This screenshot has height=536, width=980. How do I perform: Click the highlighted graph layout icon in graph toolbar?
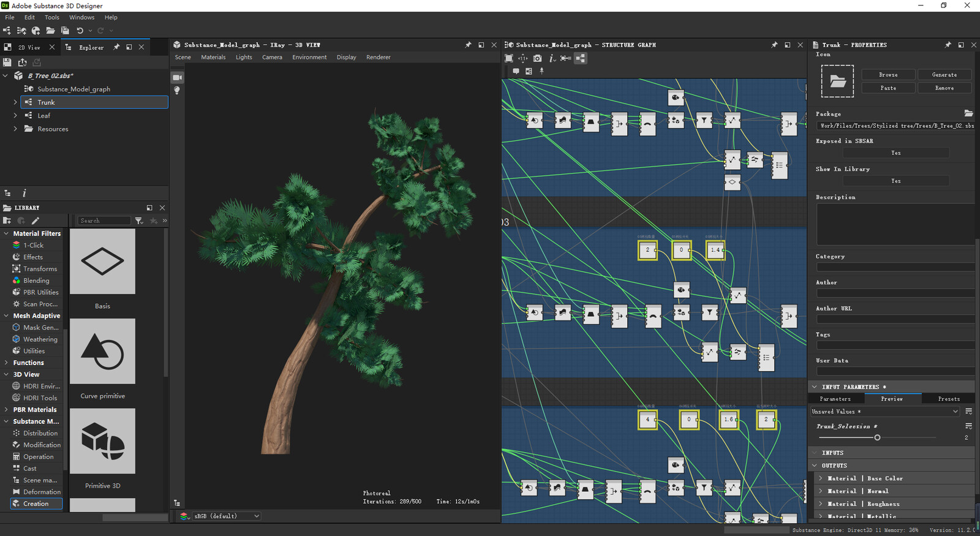(581, 58)
